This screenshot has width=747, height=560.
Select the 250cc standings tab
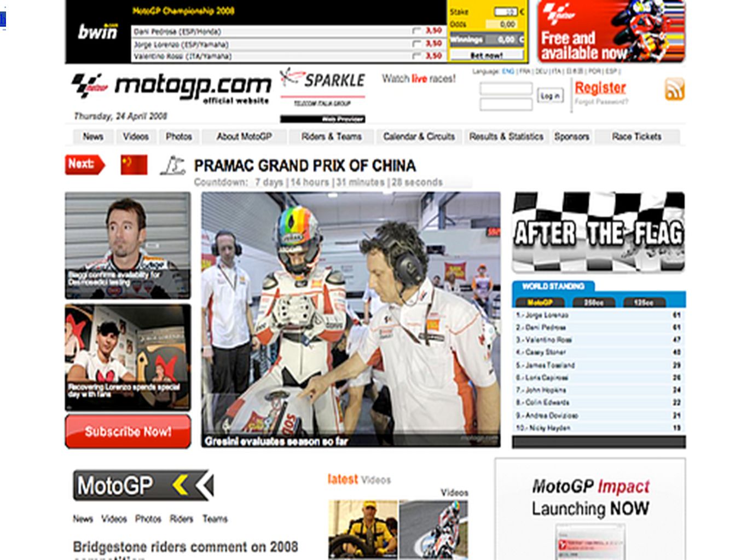pos(594,302)
